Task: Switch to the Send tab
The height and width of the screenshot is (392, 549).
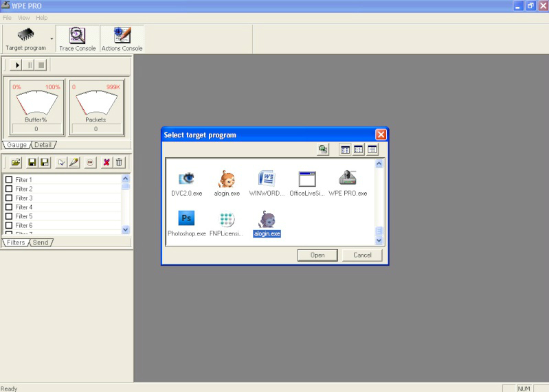Action: pyautogui.click(x=41, y=242)
